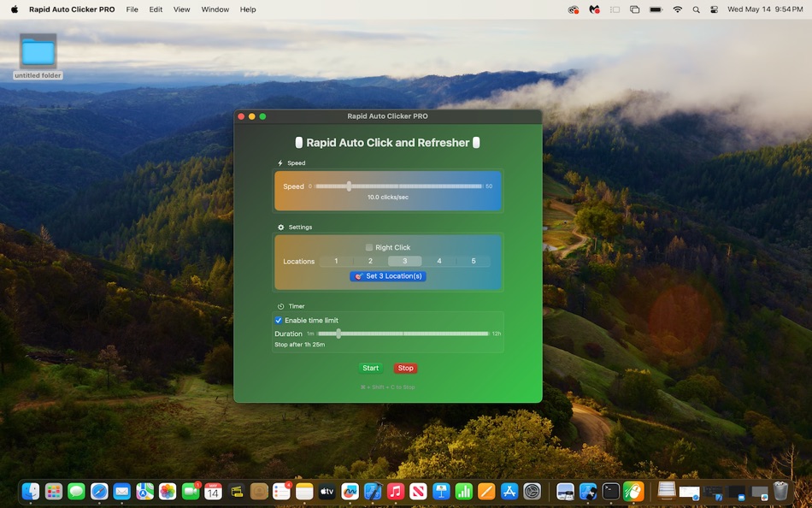
Task: Open the Help menu
Action: click(x=247, y=9)
